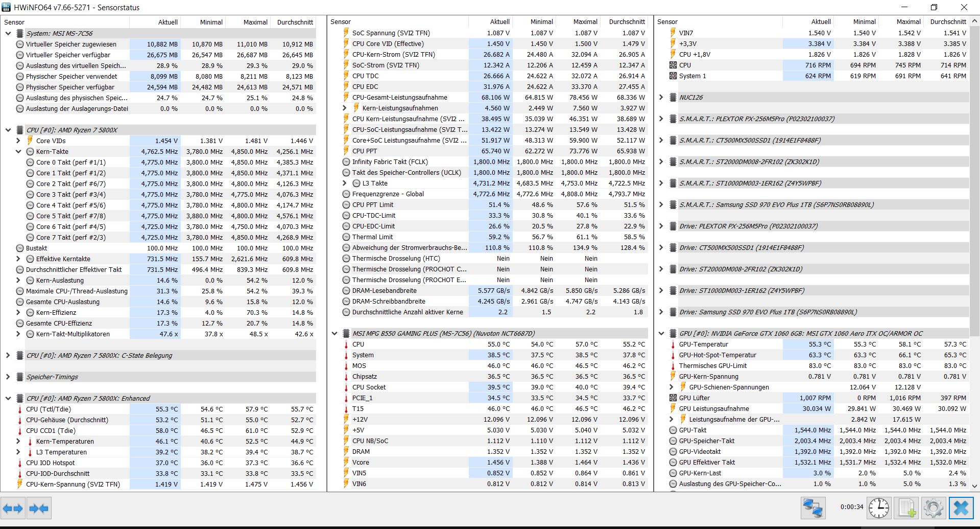The height and width of the screenshot is (529, 980).
Task: Open the remote network center icon
Action: pyautogui.click(x=812, y=509)
